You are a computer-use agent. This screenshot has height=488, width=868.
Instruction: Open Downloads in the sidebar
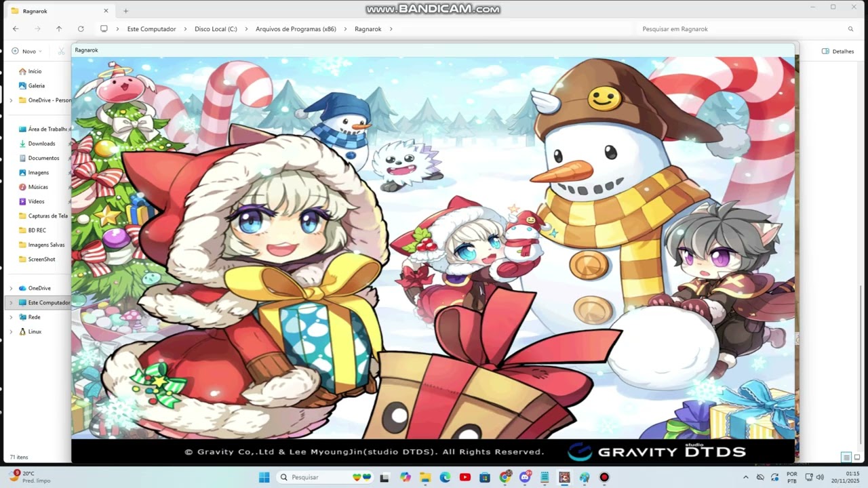[x=37, y=144]
